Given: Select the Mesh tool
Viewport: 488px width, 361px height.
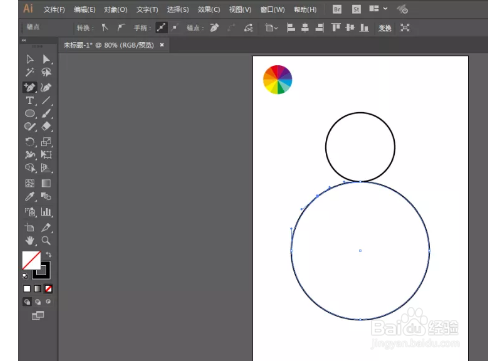Looking at the screenshot, I should pos(30,183).
